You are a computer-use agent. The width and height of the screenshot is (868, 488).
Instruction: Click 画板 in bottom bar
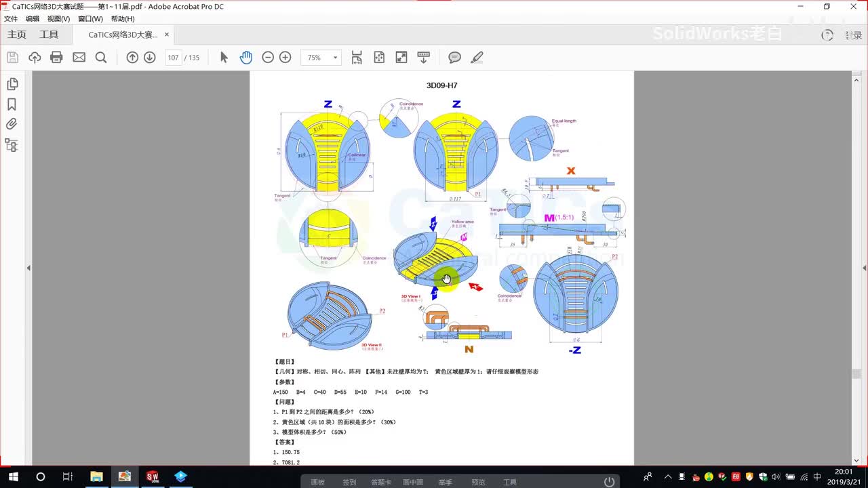point(317,482)
